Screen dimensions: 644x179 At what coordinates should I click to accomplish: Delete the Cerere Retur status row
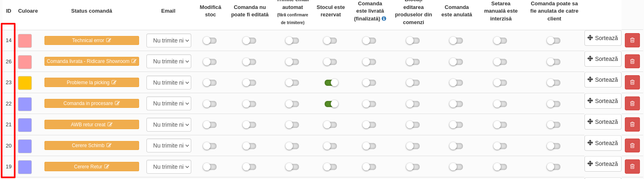[x=632, y=167]
